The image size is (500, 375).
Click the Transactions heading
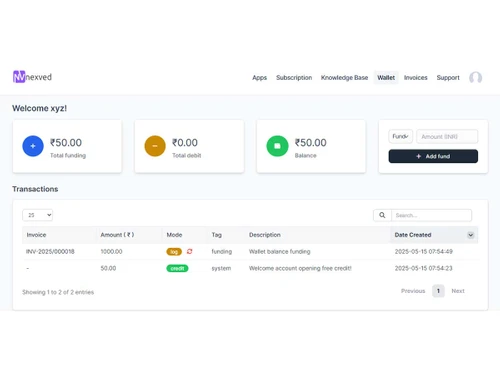[x=35, y=189]
